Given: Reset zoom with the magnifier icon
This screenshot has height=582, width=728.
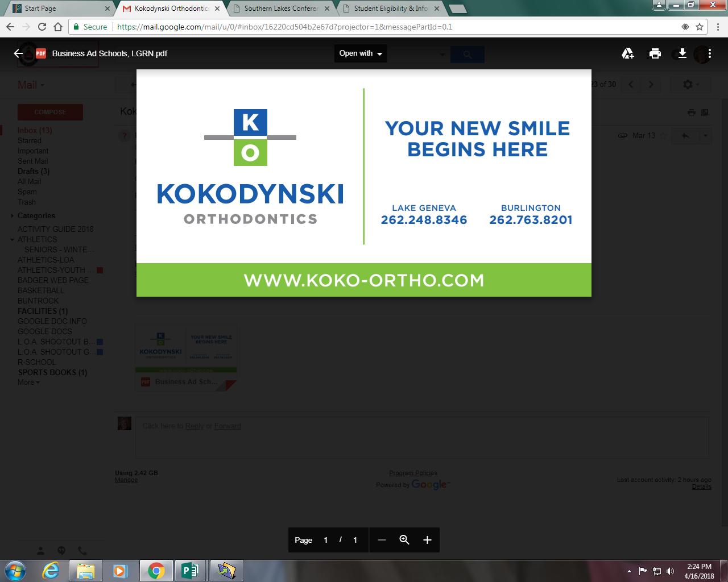Looking at the screenshot, I should (404, 540).
